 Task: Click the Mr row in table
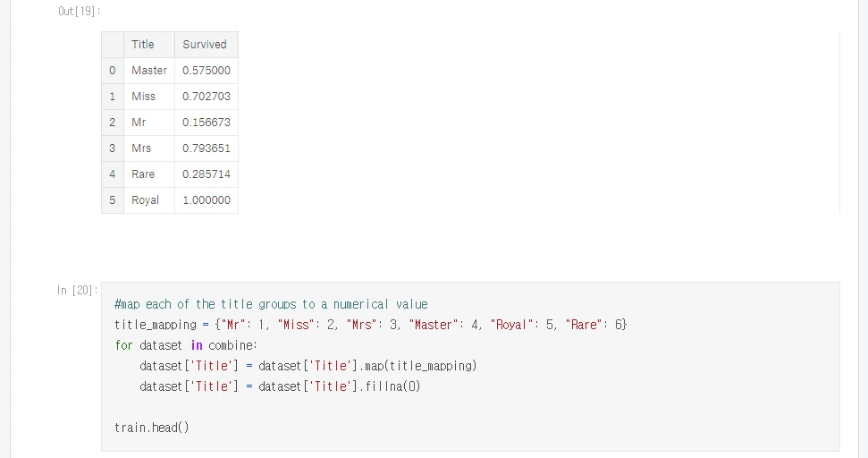[169, 123]
